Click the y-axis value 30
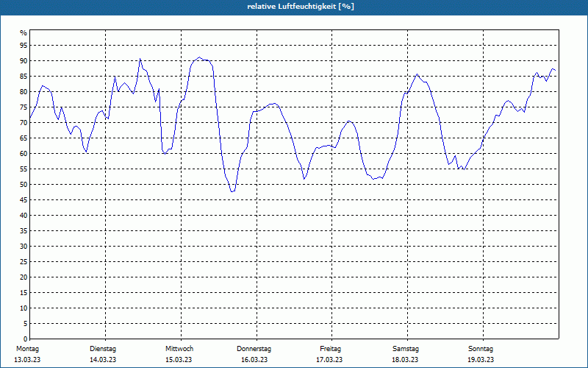Screen dimensions: 588x368 click(x=24, y=247)
